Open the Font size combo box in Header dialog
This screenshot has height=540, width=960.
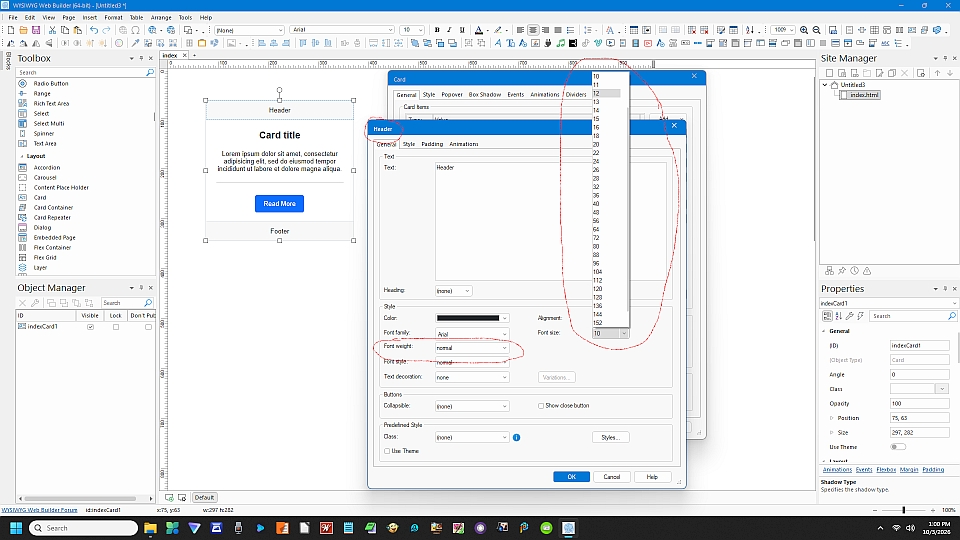point(610,334)
